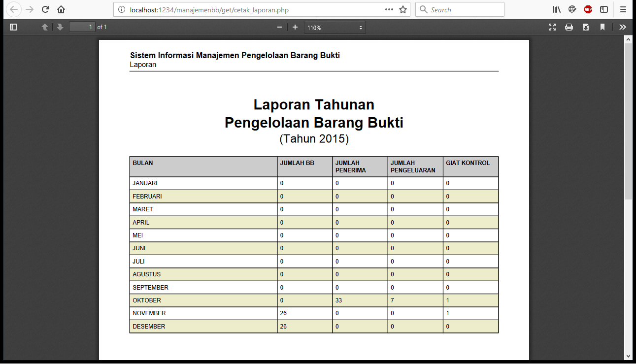Open page actions three-dot menu
This screenshot has width=636, height=364.
(x=389, y=9)
